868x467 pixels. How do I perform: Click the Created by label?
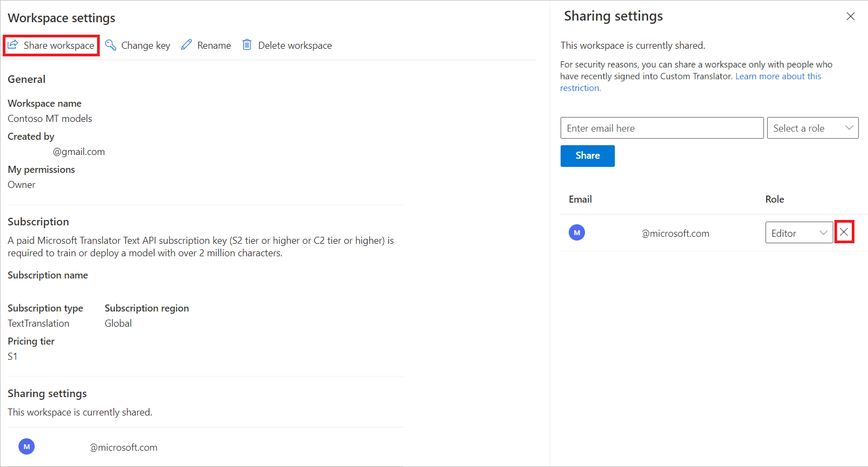(x=31, y=137)
